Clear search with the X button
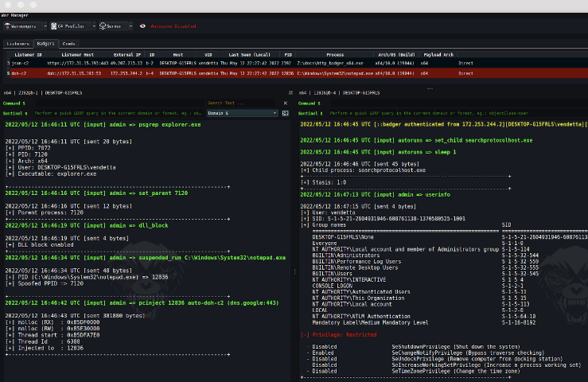 (286, 103)
